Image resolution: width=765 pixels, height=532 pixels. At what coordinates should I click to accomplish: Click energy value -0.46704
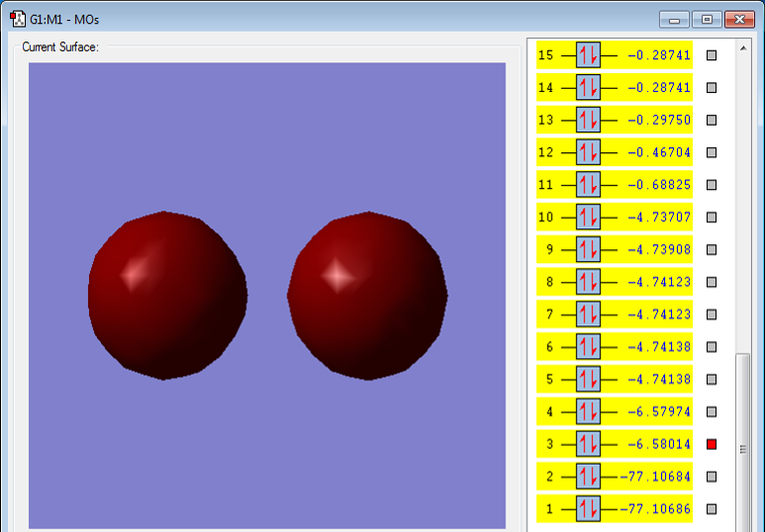pos(659,152)
